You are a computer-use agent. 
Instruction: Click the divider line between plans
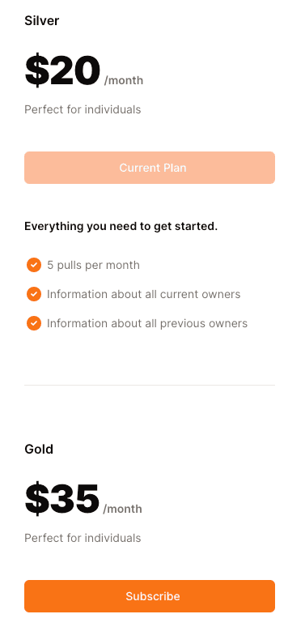point(150,386)
